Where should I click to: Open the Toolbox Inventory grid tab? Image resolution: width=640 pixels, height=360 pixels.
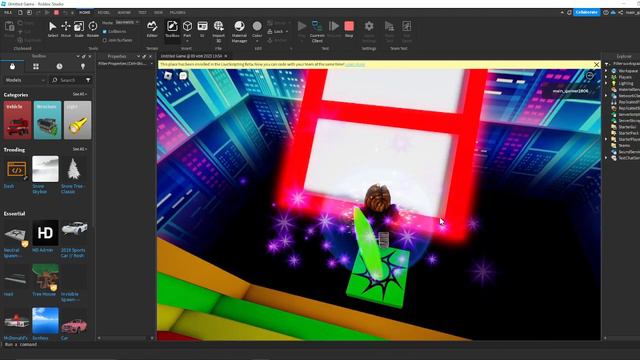point(36,67)
